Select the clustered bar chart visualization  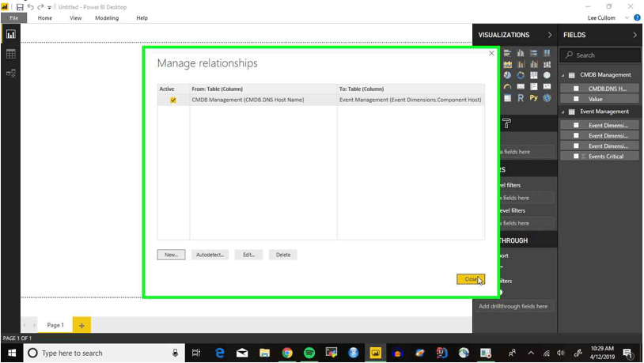[508, 53]
